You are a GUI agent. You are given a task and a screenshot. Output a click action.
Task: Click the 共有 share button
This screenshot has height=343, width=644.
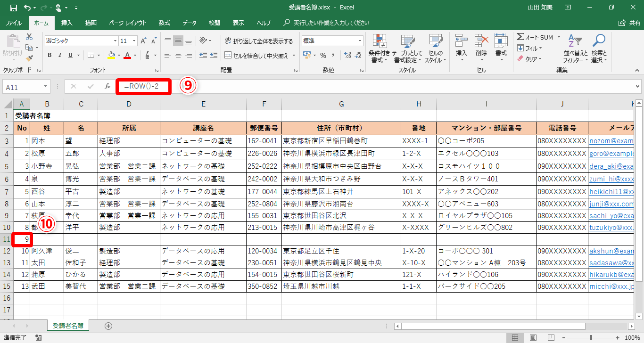(629, 23)
